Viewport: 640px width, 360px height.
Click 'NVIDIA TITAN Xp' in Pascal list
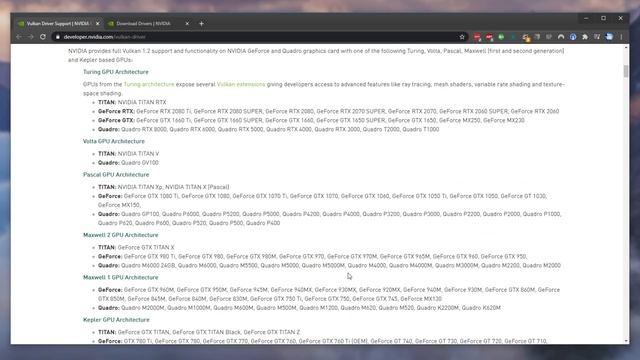[140, 187]
